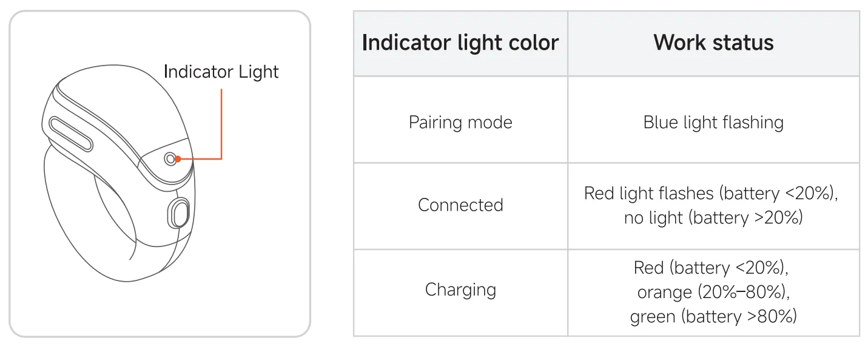
Task: Click the "Blue light flashing" cell
Action: 713,122
